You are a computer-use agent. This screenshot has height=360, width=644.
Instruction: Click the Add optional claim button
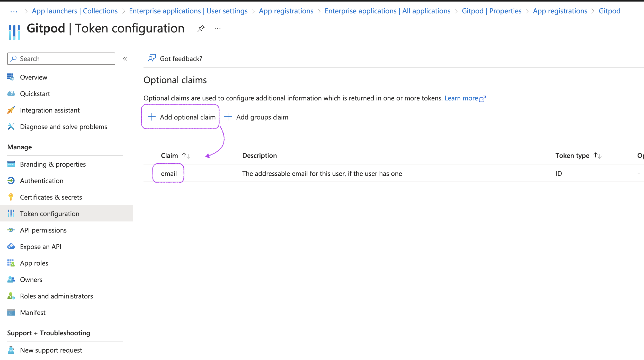(182, 117)
